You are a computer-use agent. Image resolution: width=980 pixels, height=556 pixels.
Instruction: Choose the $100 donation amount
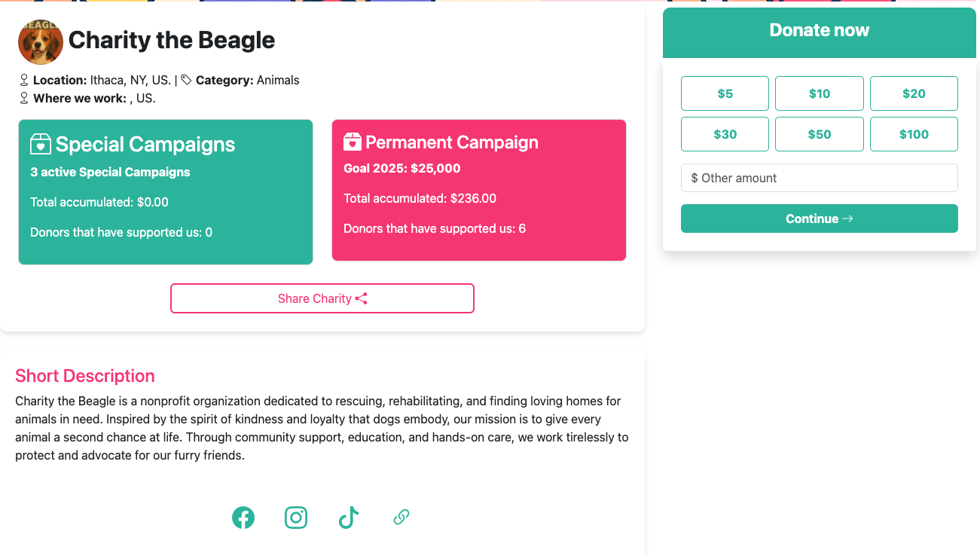(914, 134)
